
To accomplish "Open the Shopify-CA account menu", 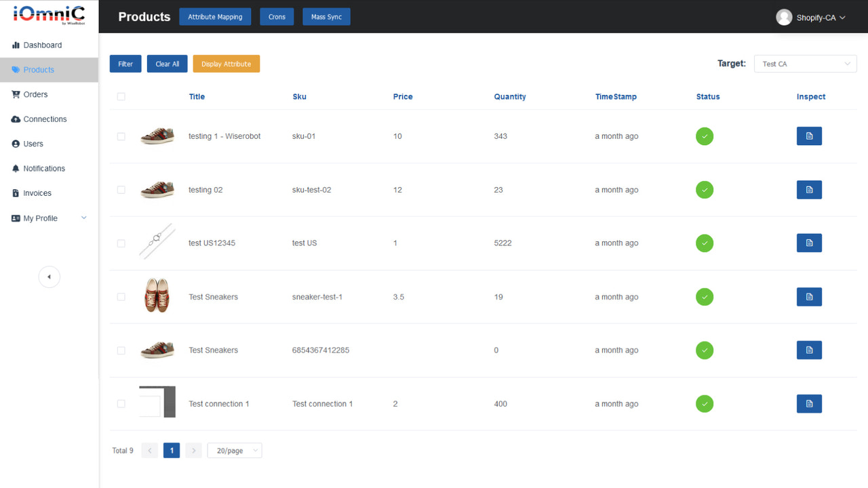I will pyautogui.click(x=811, y=17).
